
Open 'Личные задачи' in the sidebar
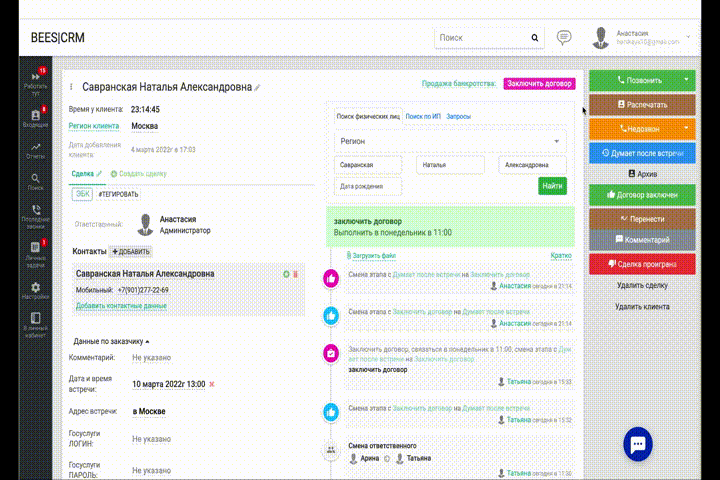click(35, 253)
